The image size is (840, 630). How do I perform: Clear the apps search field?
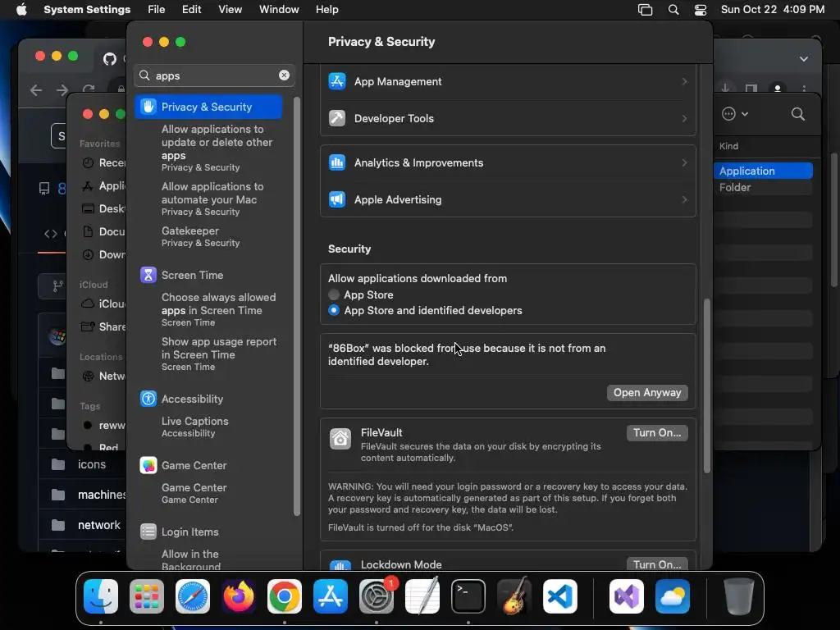pyautogui.click(x=284, y=75)
